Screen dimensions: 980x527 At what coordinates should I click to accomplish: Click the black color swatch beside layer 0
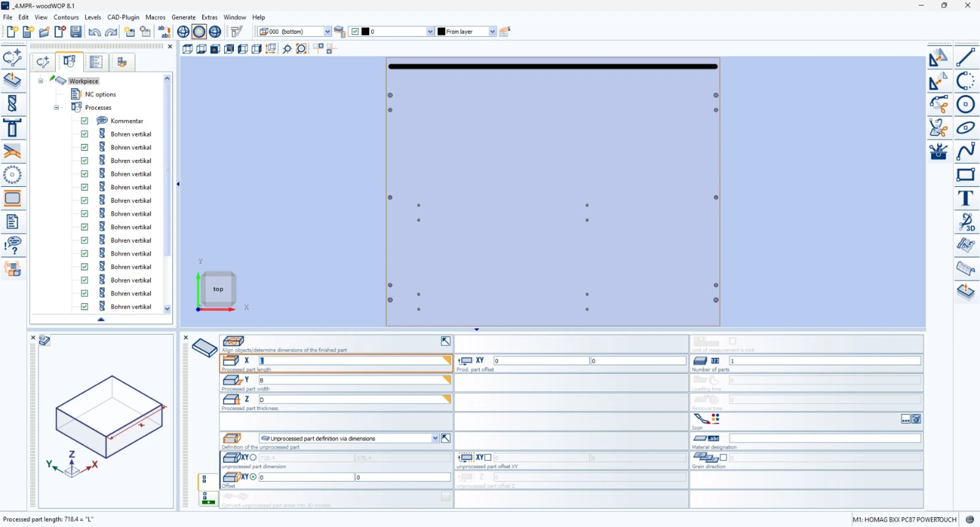(x=366, y=31)
